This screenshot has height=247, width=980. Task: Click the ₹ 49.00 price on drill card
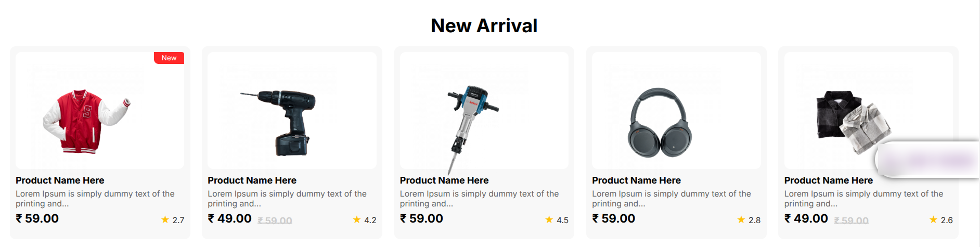[229, 218]
